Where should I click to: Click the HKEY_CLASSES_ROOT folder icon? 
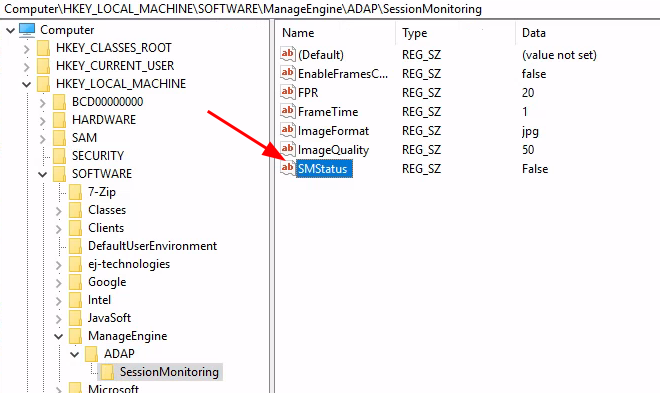(43, 48)
